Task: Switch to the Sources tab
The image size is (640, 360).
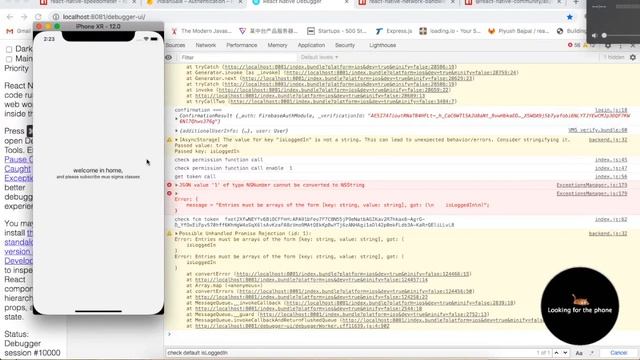Action: click(176, 45)
